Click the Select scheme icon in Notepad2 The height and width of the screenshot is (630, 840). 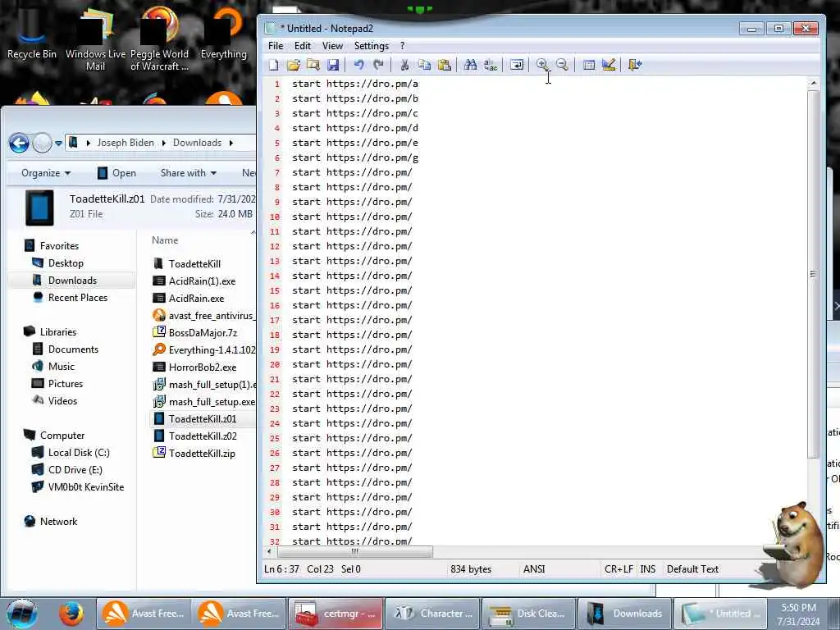point(589,65)
